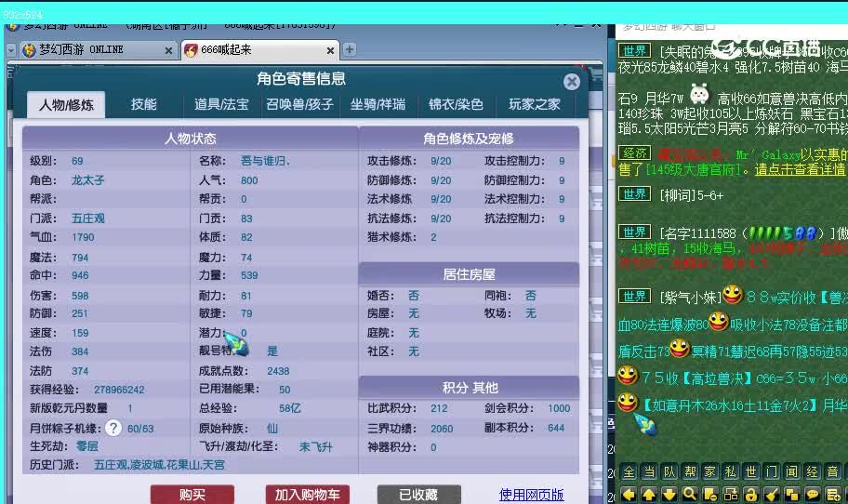Click the up arrow chat scroll icon

click(x=649, y=495)
